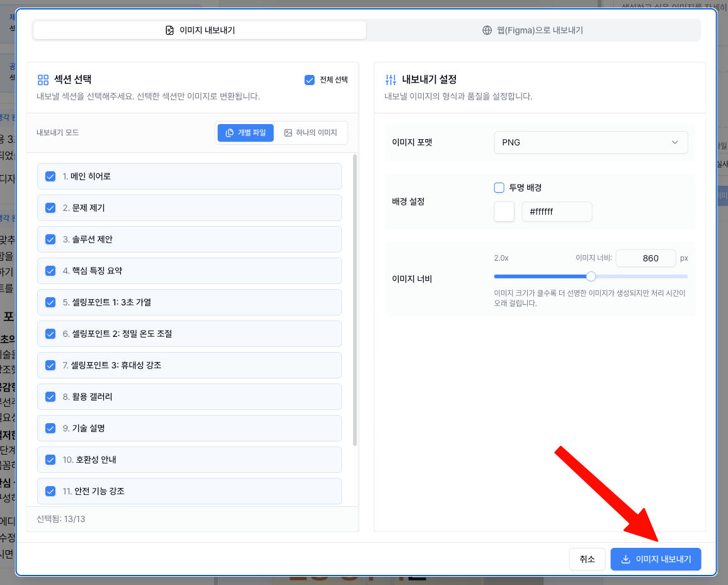Click the image file icon in first tab

tap(169, 30)
